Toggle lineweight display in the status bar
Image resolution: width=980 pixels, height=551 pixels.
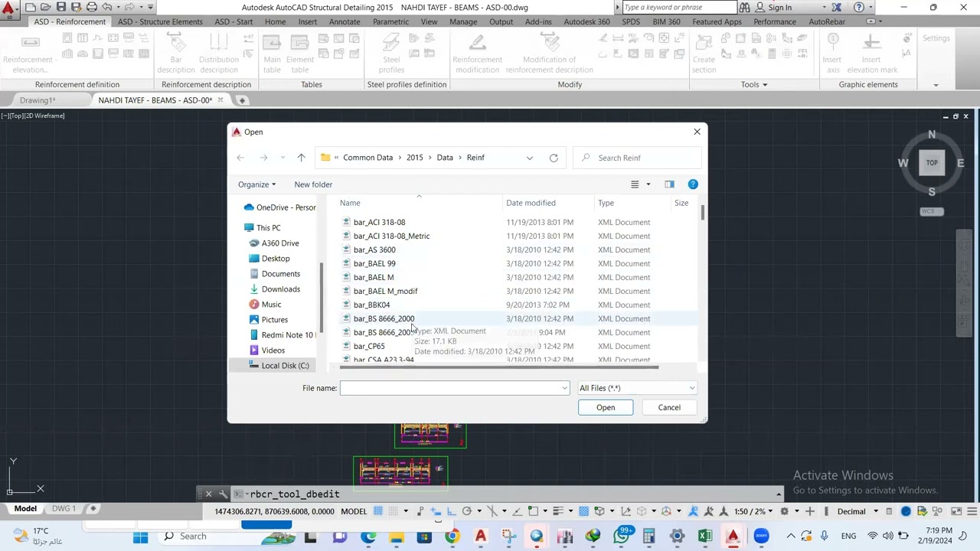(557, 511)
